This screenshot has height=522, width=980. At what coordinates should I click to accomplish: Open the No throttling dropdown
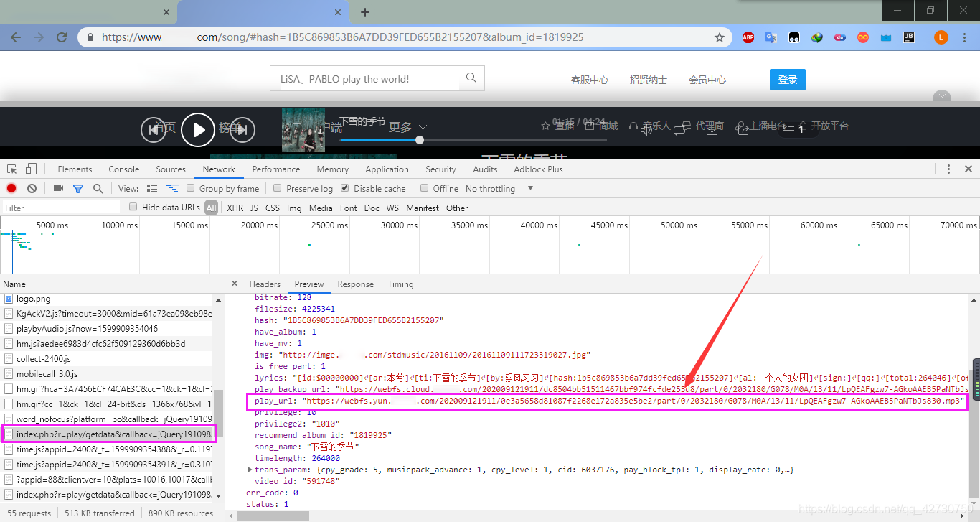pos(499,188)
